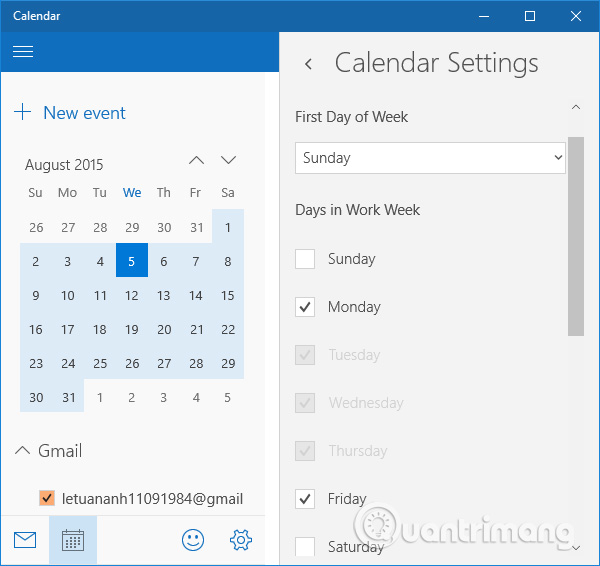600x566 pixels.
Task: Click the August 2015 month header
Action: [x=64, y=165]
